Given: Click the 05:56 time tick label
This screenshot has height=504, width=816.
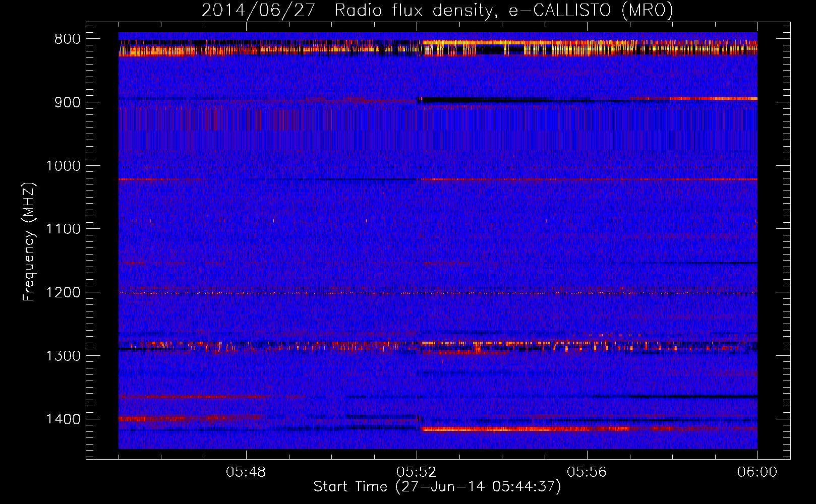Looking at the screenshot, I should pos(587,472).
